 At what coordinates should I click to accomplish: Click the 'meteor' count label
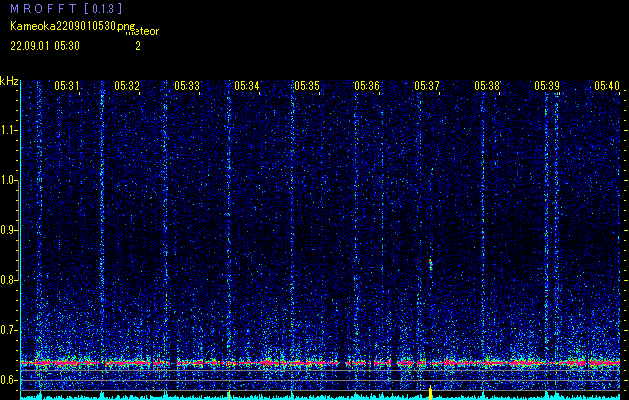coord(142,31)
